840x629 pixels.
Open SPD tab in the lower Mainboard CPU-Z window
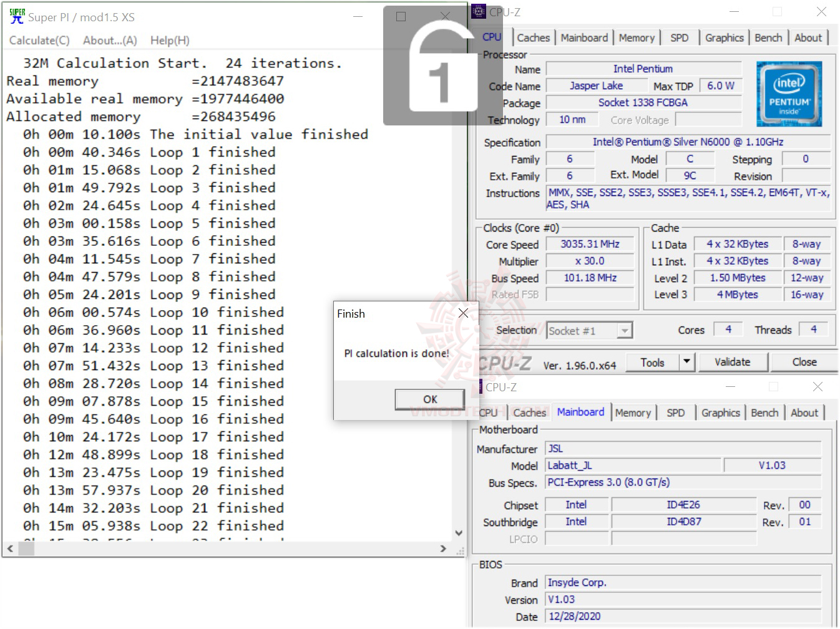[x=676, y=412]
